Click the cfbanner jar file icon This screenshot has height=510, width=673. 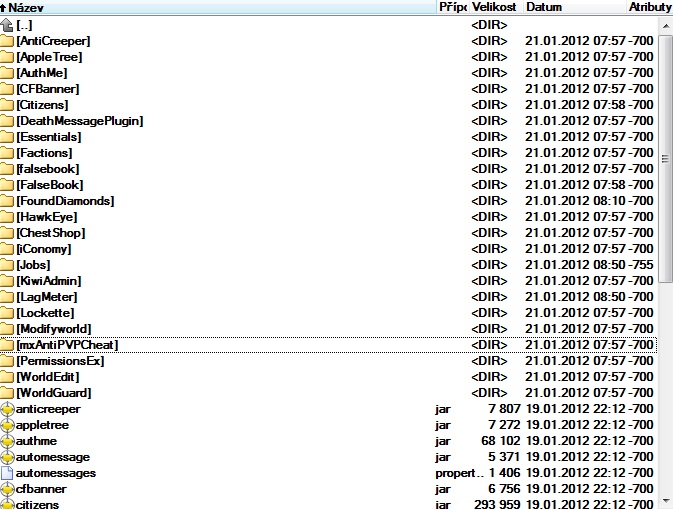7,489
